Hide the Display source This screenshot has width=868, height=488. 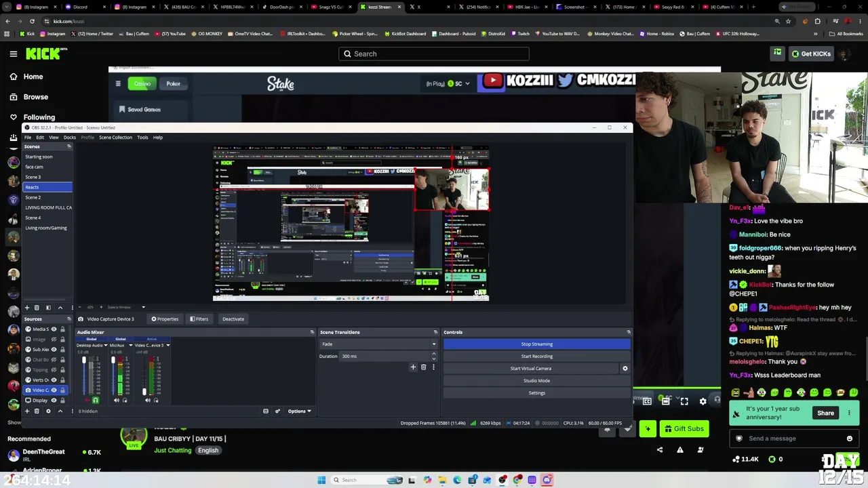click(x=54, y=401)
